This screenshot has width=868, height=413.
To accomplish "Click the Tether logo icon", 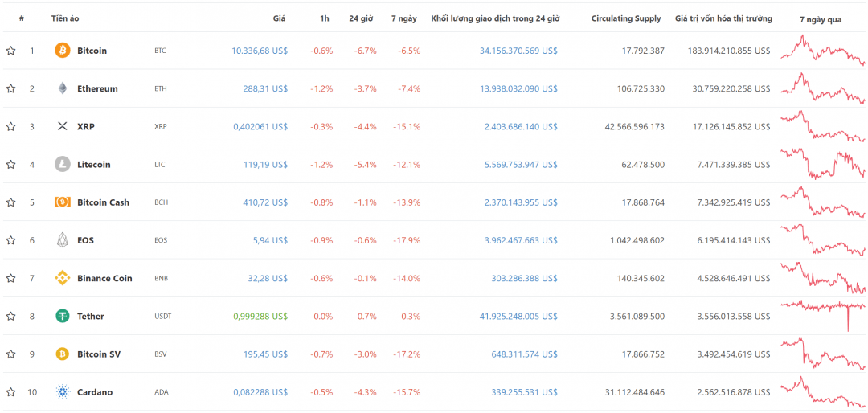I will point(63,316).
